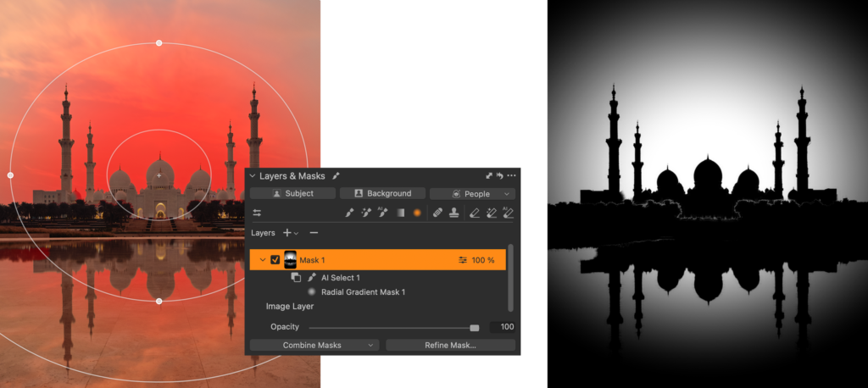Collapse the Layers & Masks panel
The image size is (868, 388).
(x=252, y=175)
